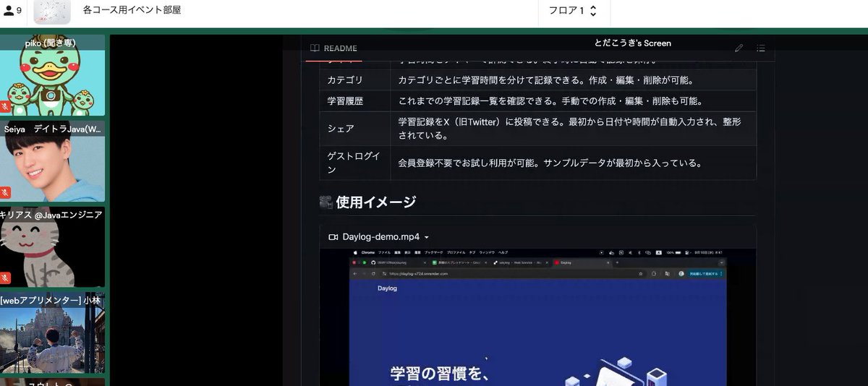The image size is (868, 386).
Task: Switch to the README tab
Action: pos(333,48)
